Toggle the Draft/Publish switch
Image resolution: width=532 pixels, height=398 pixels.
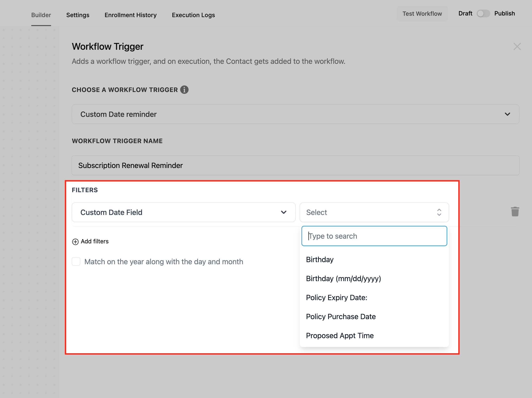coord(483,13)
